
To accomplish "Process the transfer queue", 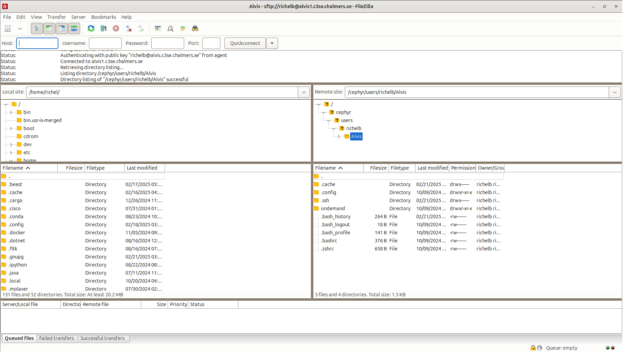I will tap(103, 28).
